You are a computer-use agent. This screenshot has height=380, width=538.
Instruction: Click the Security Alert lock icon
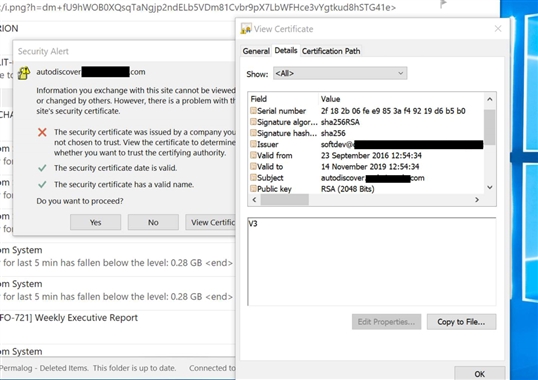click(24, 73)
